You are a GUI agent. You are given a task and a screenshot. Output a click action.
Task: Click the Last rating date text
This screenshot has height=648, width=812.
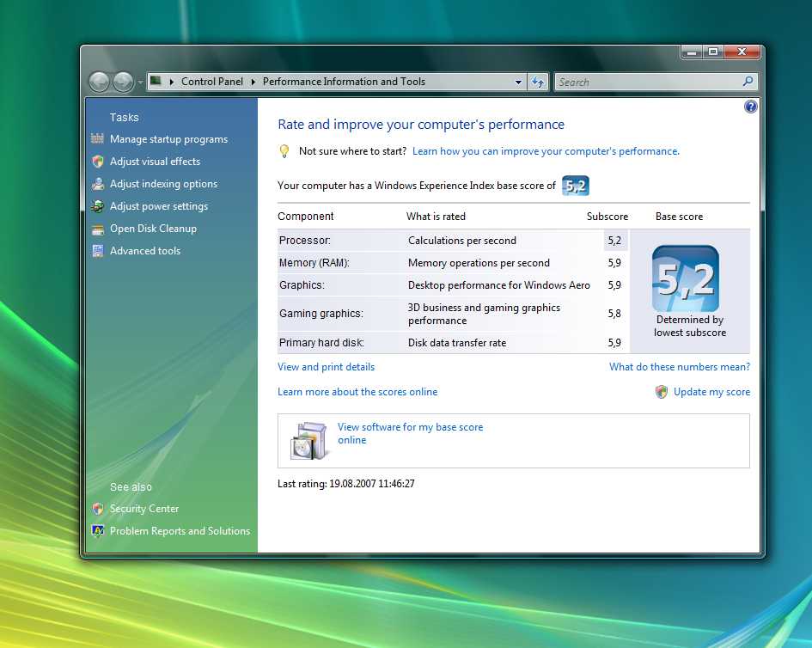346,484
